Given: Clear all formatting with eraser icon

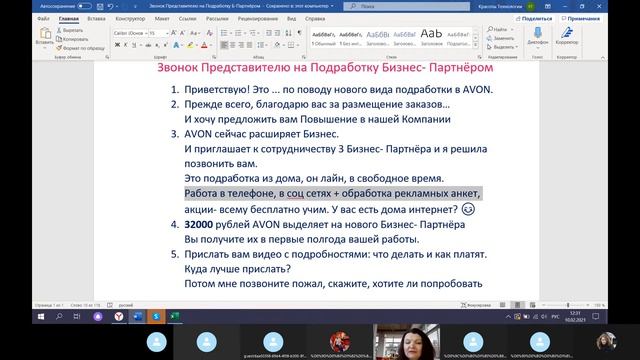Looking at the screenshot, I should pos(209,33).
